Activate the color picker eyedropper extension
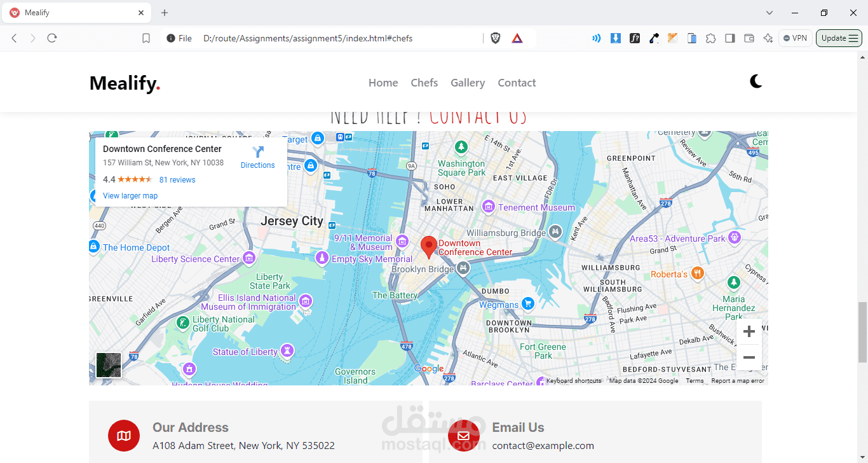The image size is (868, 463). coord(653,38)
